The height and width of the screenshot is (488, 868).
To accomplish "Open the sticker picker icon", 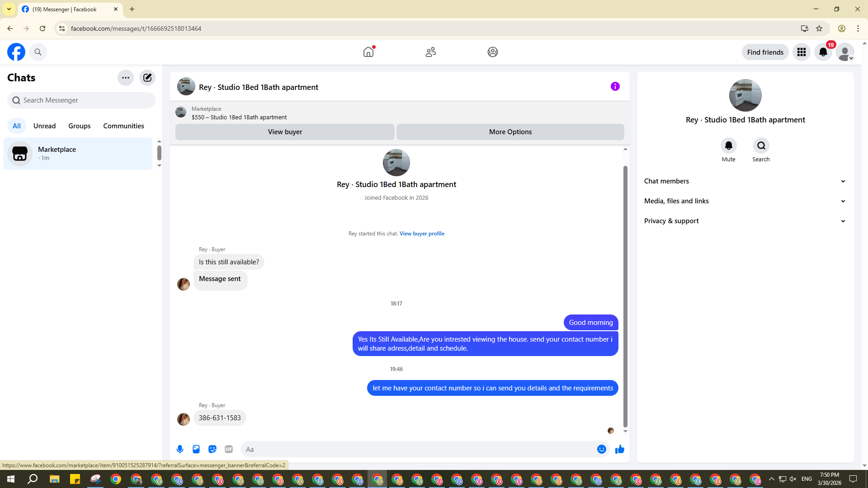I will 212,449.
